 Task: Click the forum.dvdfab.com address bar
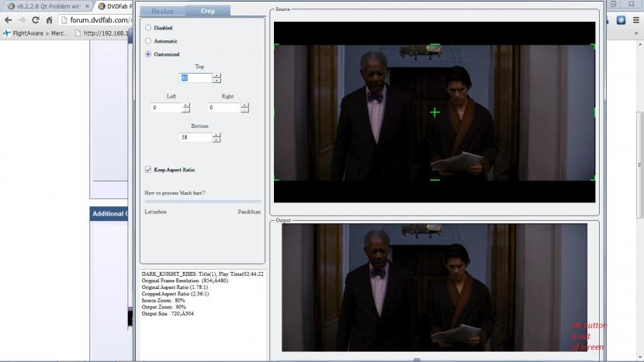tap(95, 19)
